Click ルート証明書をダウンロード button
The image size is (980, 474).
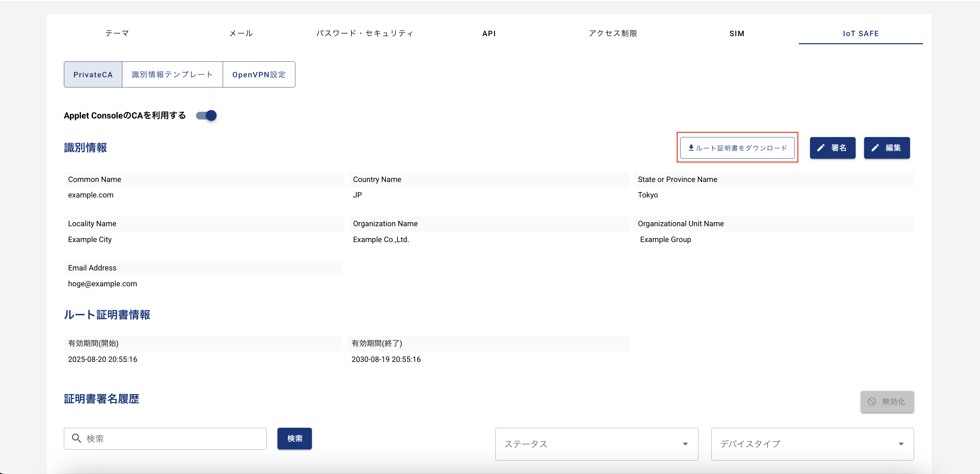pos(737,148)
